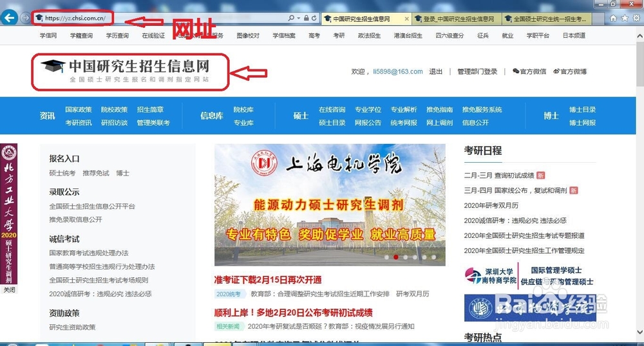Click the browser back arrow button

click(x=9, y=18)
